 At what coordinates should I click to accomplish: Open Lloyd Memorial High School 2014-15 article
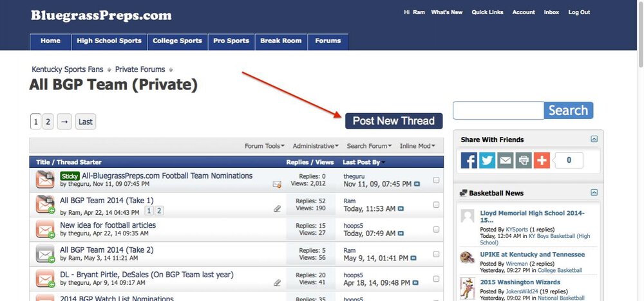533,217
